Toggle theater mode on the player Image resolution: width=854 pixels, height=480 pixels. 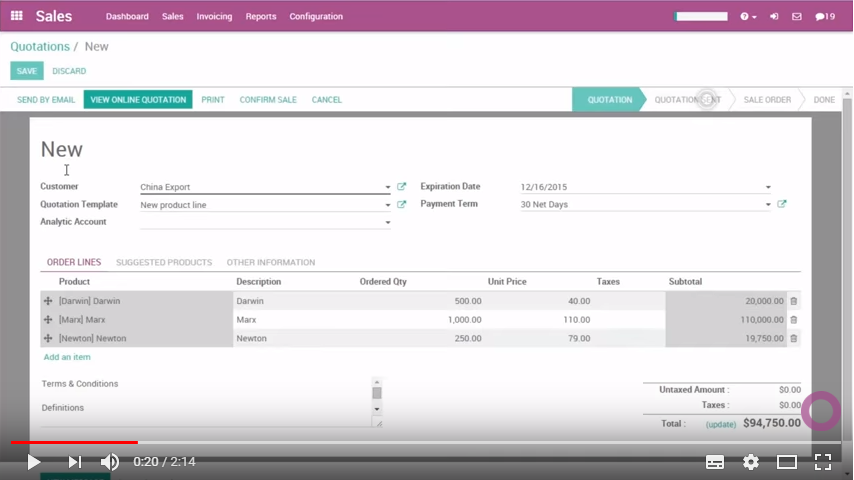[x=787, y=462]
